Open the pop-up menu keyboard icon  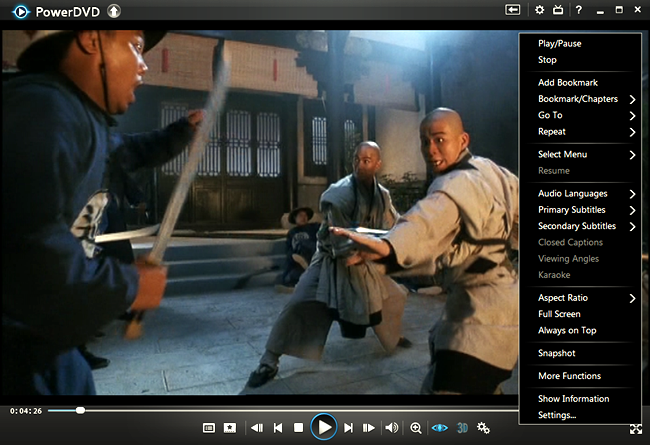209,428
